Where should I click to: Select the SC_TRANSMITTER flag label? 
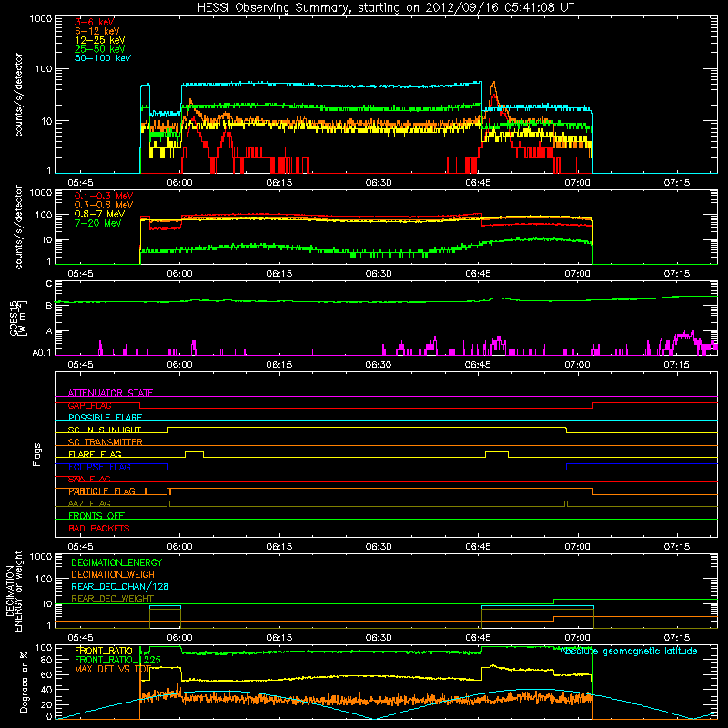pyautogui.click(x=106, y=442)
